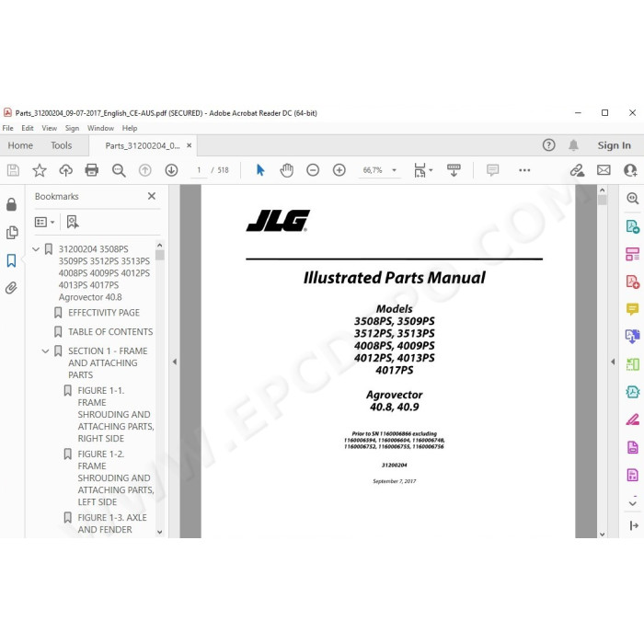The height and width of the screenshot is (644, 644).
Task: Activate the Hand pan tool
Action: (287, 170)
